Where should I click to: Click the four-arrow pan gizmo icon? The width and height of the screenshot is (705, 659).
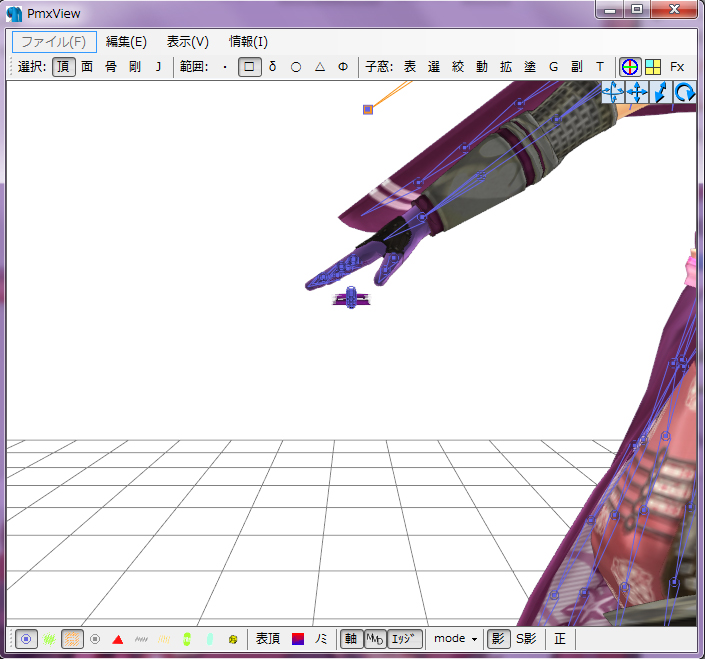(x=637, y=93)
